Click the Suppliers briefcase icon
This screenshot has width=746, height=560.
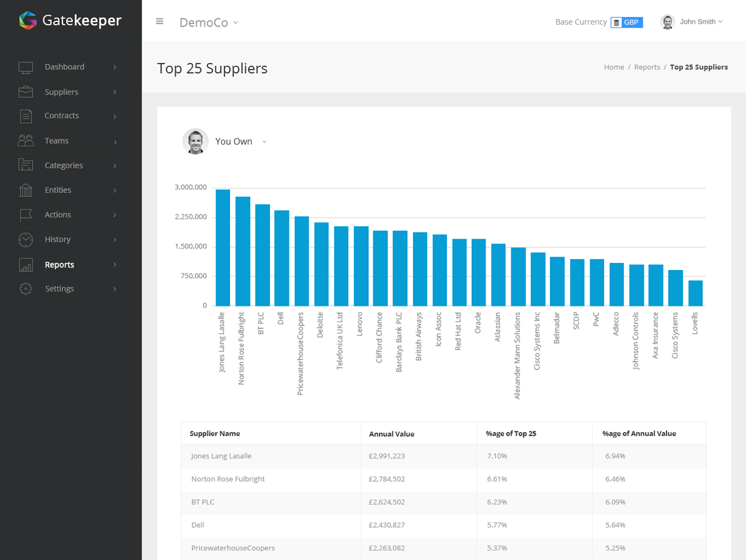tap(26, 92)
